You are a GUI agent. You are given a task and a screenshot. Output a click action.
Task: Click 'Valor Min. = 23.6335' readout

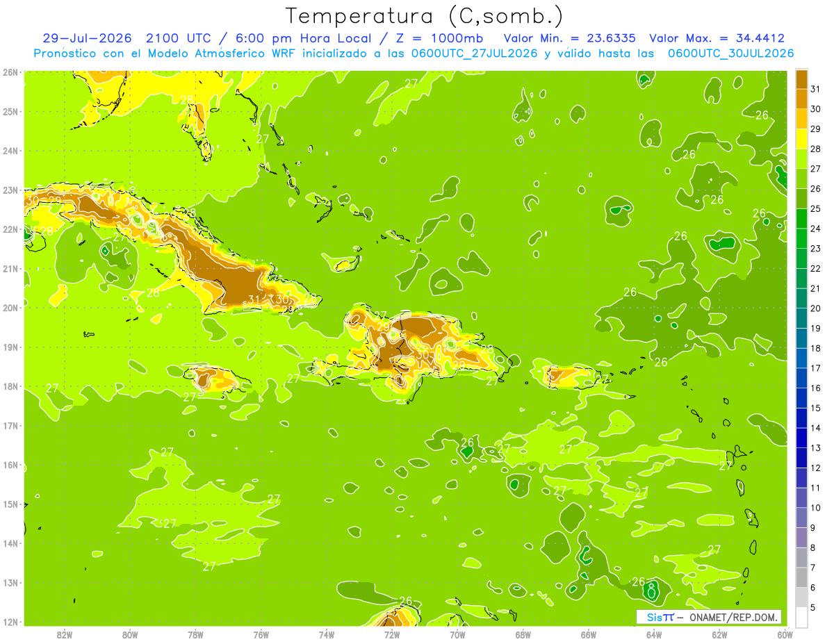[569, 38]
